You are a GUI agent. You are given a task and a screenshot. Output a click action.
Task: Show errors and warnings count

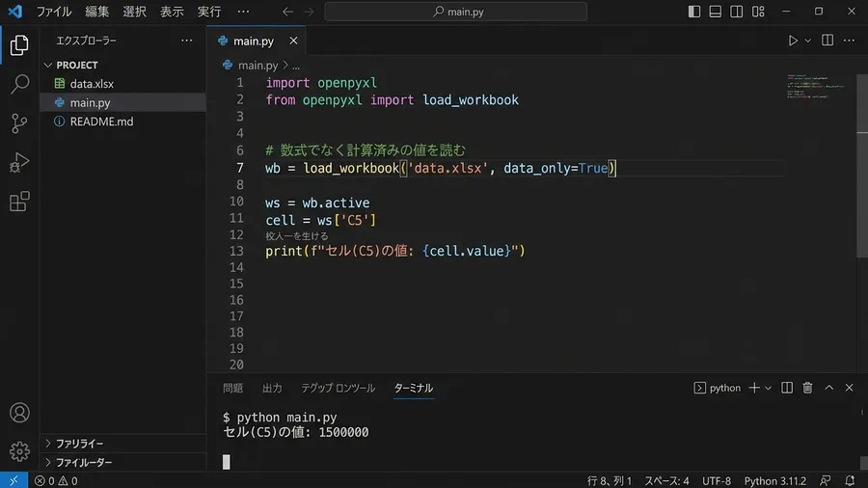tap(56, 480)
